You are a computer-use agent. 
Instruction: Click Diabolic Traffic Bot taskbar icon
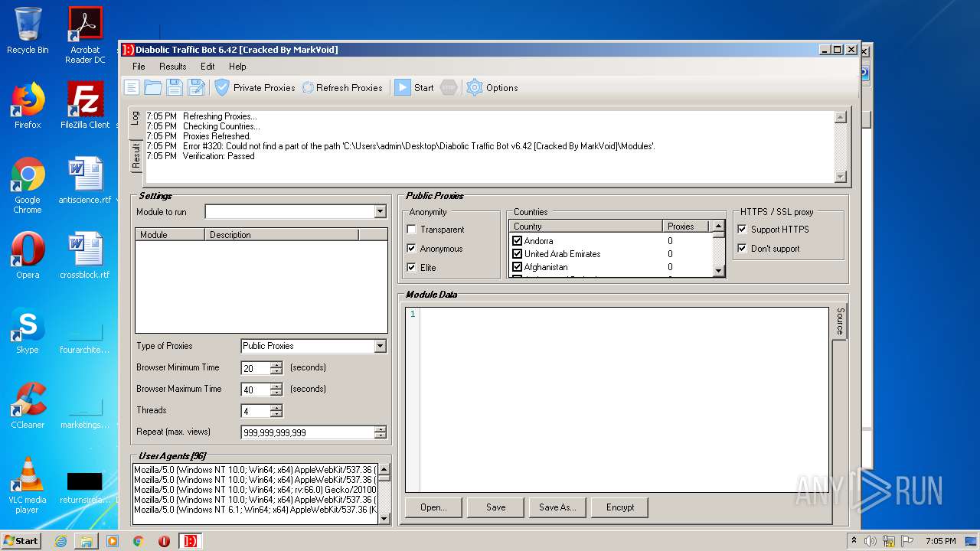[x=190, y=541]
